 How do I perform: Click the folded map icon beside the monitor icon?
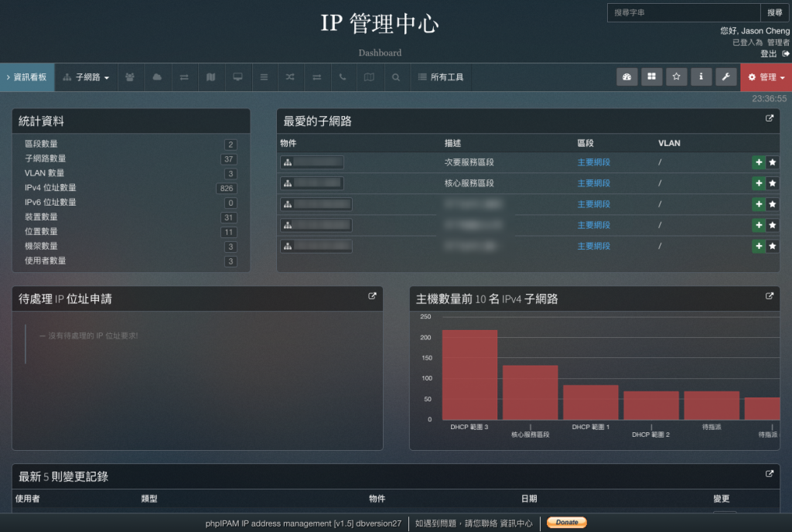pyautogui.click(x=210, y=77)
